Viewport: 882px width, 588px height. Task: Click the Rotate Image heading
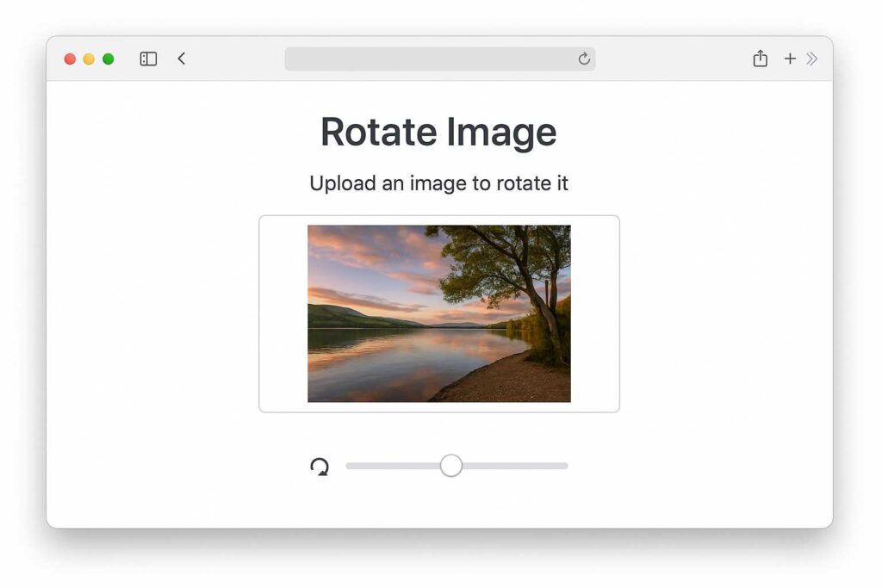coord(438,132)
